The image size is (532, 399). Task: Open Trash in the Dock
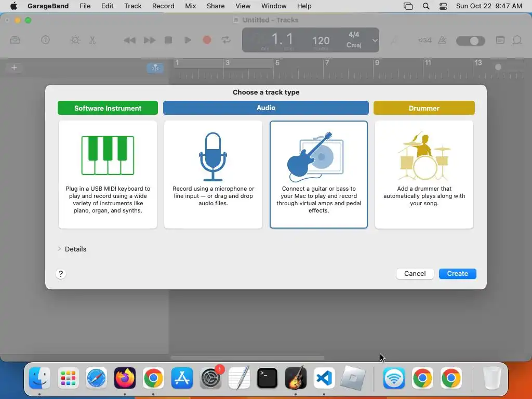(x=492, y=378)
